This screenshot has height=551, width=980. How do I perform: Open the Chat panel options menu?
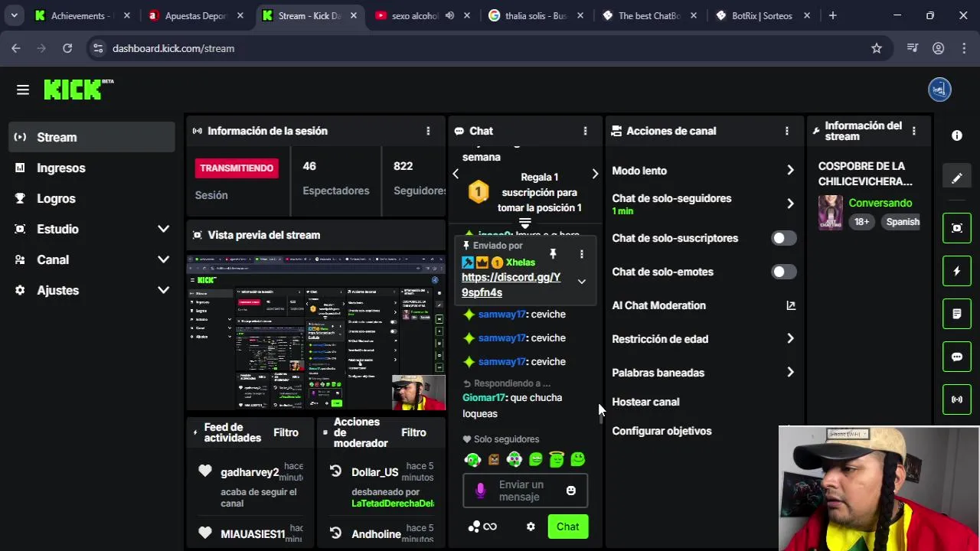point(585,131)
